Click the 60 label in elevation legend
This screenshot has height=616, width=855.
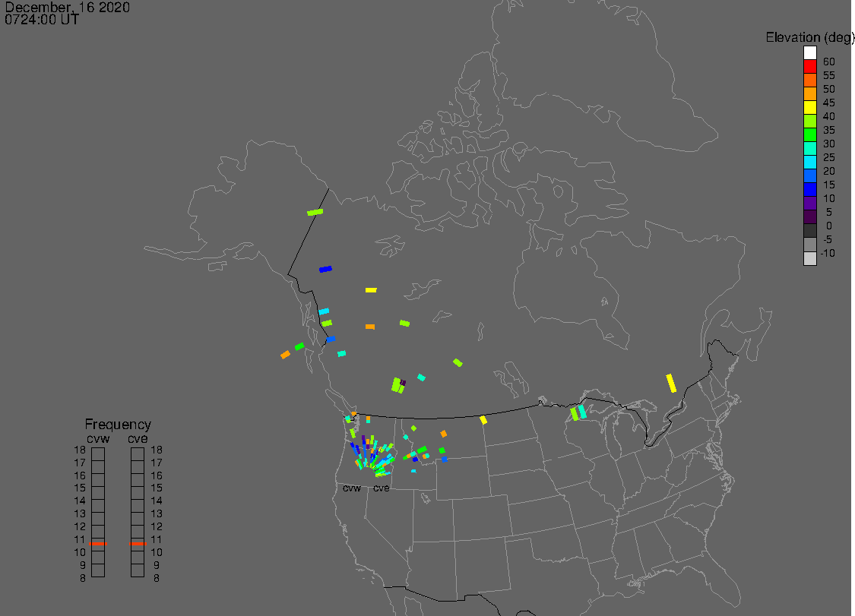coord(829,62)
